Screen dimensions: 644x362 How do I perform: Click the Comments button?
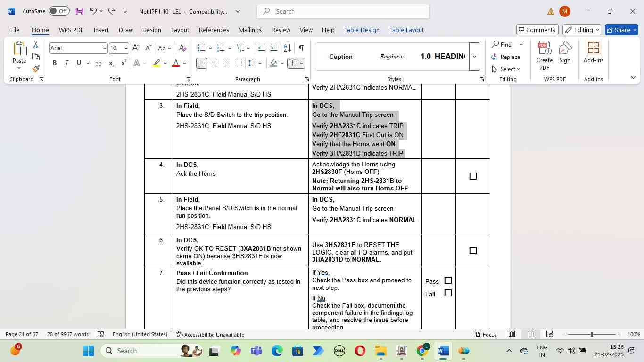pos(537,30)
